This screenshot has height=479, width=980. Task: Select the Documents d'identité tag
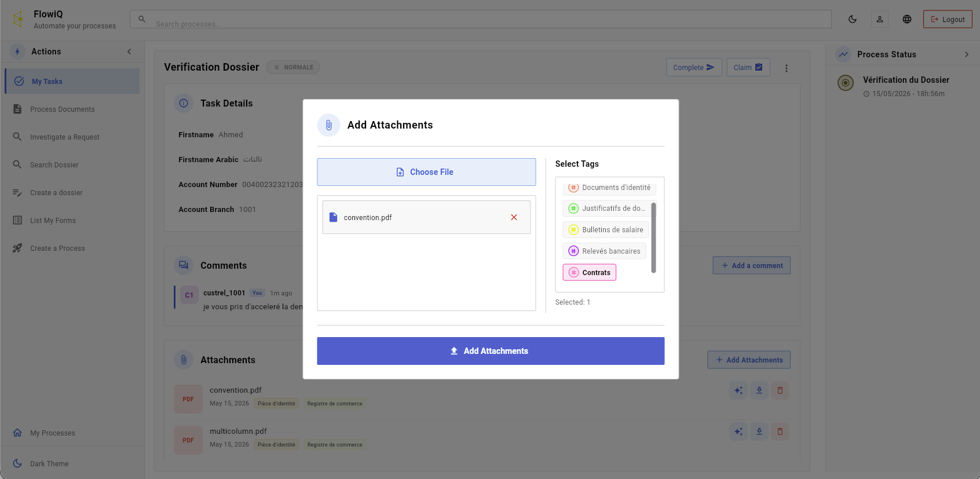(609, 188)
